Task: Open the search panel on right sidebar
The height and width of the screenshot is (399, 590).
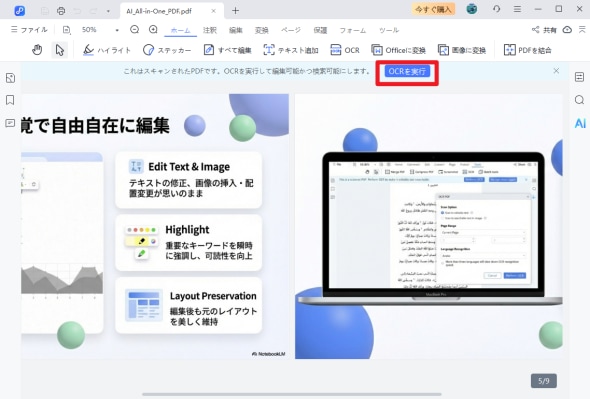Action: point(579,100)
